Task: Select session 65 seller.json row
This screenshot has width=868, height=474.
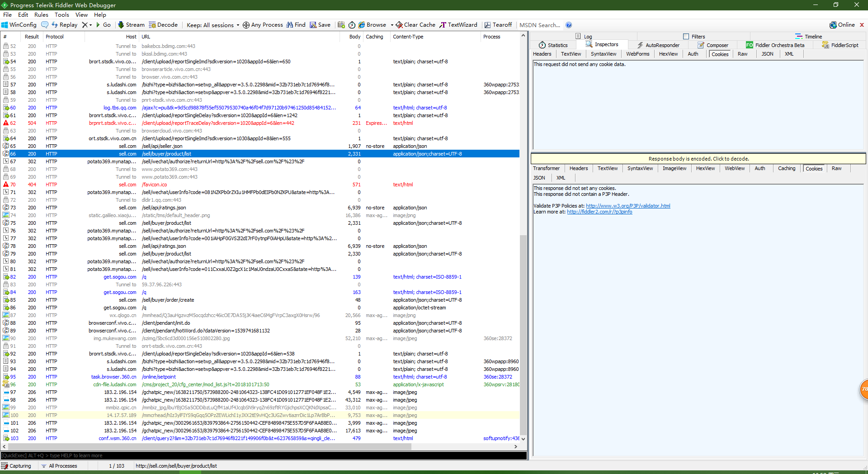Action: tap(260, 146)
